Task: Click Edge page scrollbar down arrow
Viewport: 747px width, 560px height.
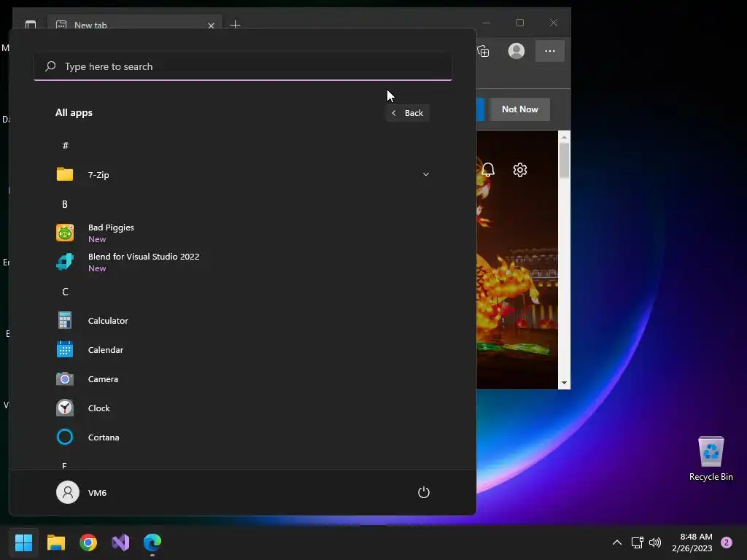Action: coord(564,383)
